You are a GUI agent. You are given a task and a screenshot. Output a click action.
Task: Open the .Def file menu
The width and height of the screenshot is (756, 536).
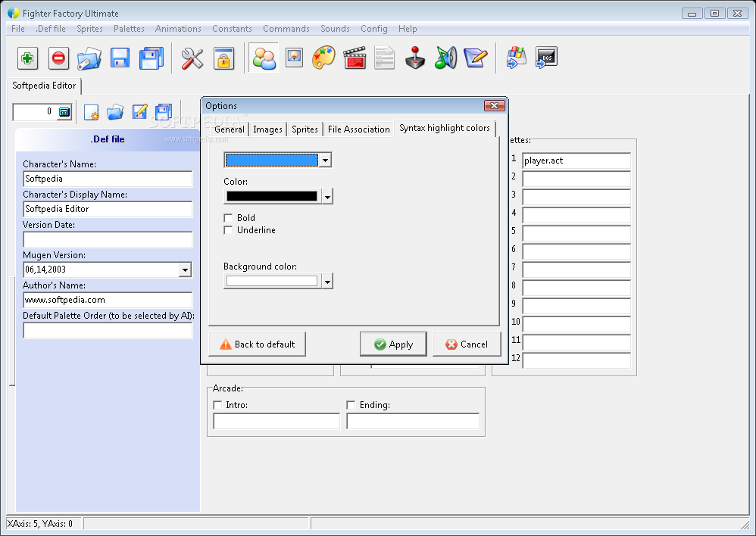[x=51, y=29]
